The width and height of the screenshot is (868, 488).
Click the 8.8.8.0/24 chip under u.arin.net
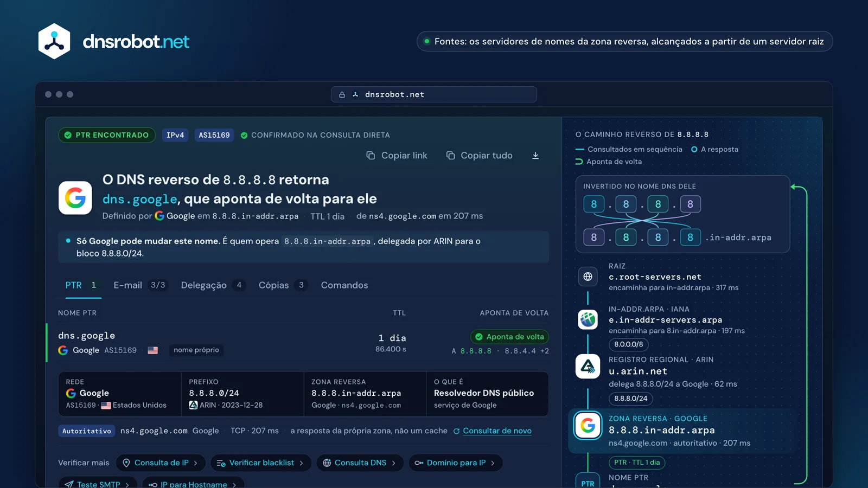[631, 399]
